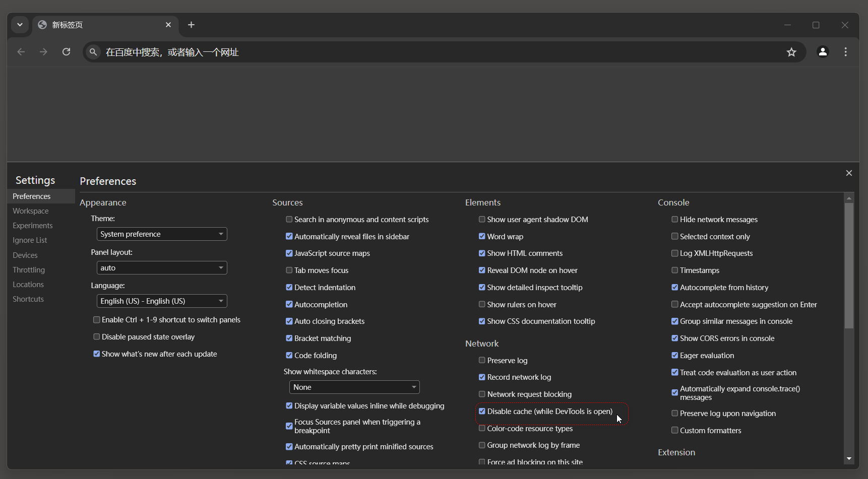
Task: Enable Preserve log in Network section
Action: point(482,361)
